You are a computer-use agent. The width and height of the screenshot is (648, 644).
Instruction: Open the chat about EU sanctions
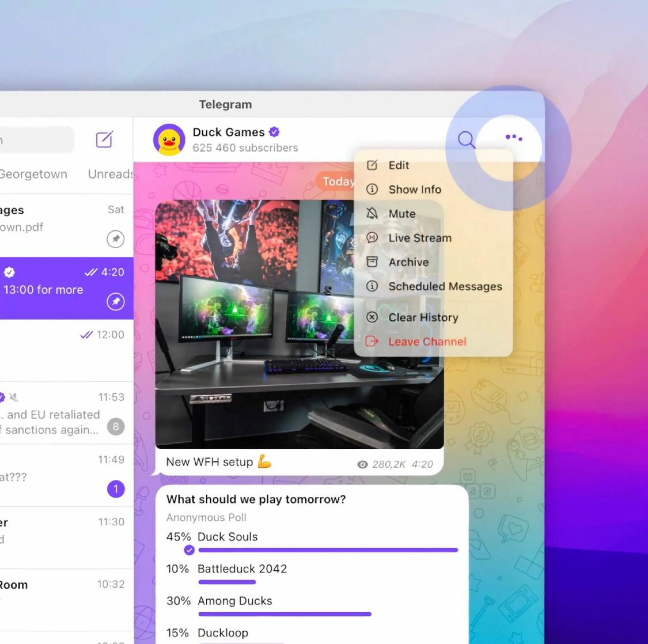pyautogui.click(x=66, y=413)
